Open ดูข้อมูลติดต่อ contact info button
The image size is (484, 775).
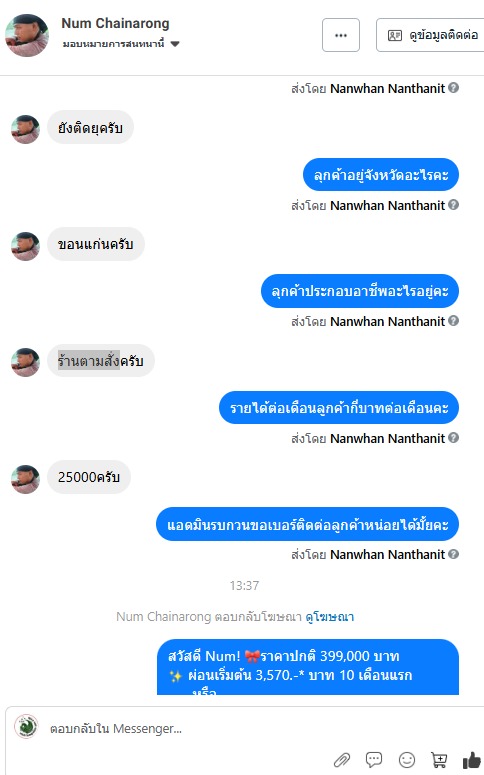[x=430, y=35]
